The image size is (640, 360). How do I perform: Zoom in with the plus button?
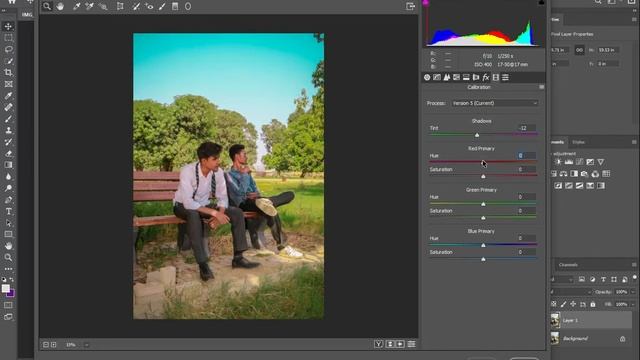pyautogui.click(x=53, y=345)
